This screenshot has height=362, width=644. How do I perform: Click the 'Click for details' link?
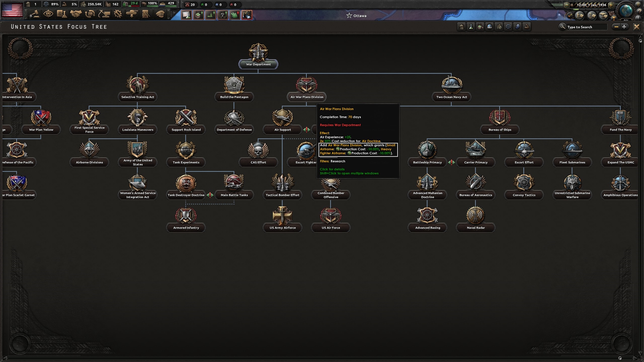pyautogui.click(x=332, y=169)
